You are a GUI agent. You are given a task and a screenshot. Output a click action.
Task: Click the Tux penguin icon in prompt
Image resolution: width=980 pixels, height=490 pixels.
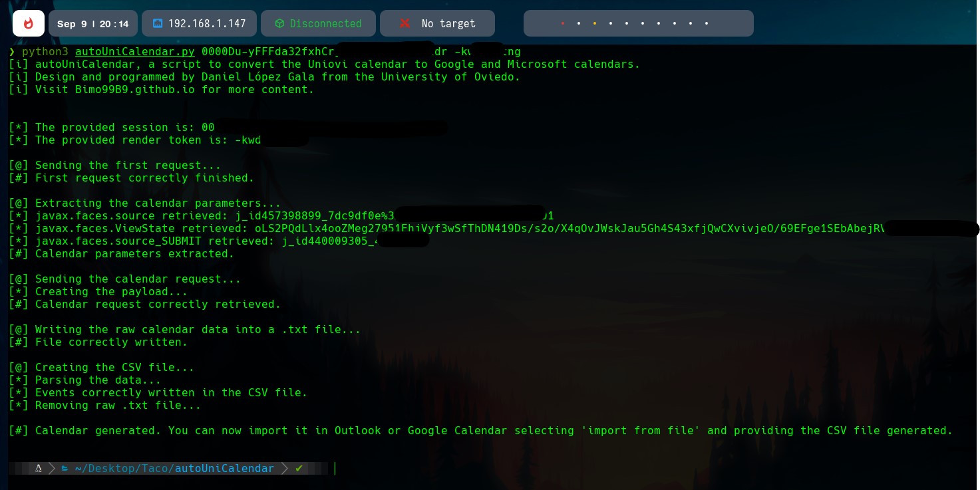[x=39, y=468]
